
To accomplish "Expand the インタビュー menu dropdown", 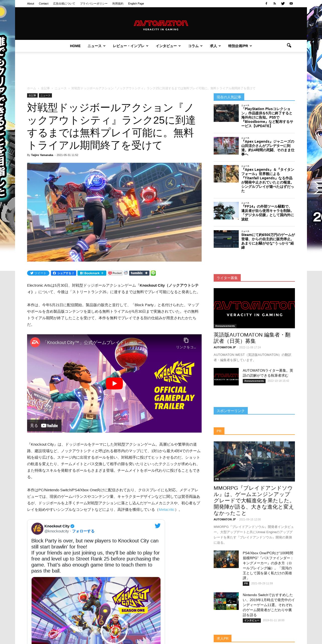I will tap(168, 46).
